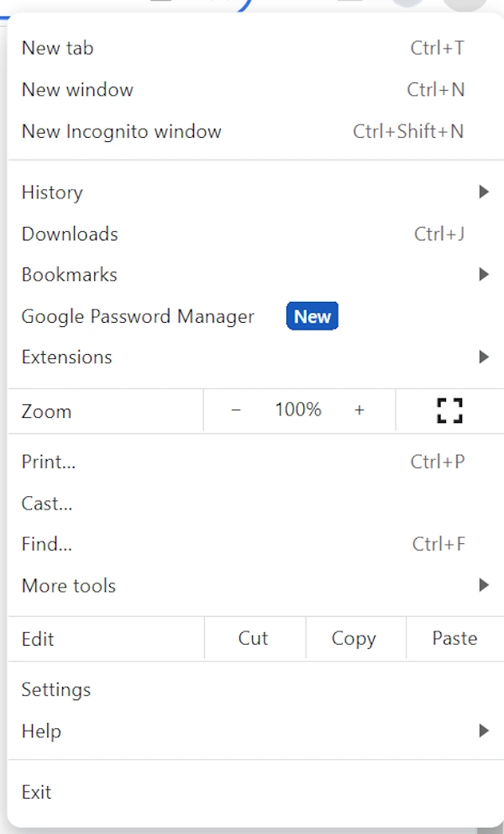Zoom in with the plus button
The width and height of the screenshot is (504, 834).
click(x=360, y=410)
